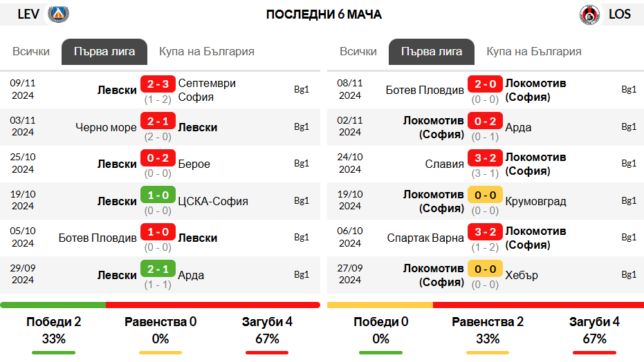Click the Lokomotiv Sofia team crest icon

[x=589, y=15]
